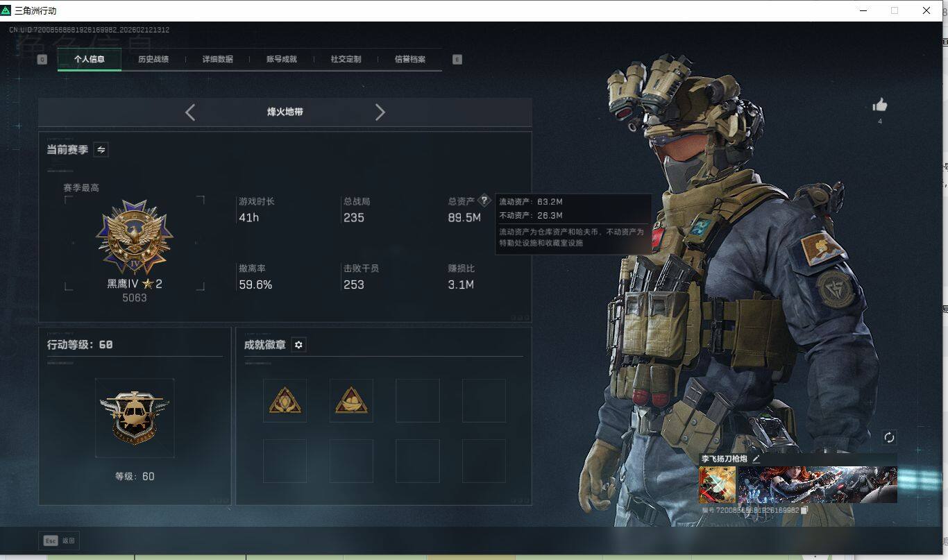Click the avatar thumbnail beside the banner
Screen dimensions: 948x560
click(717, 482)
